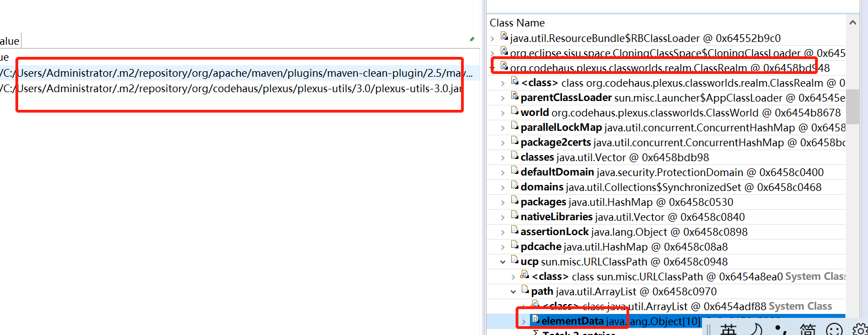This screenshot has height=335, width=868.
Task: Select the parentClassLoader Launcher$AppClassLoader row text
Action: pos(683,98)
